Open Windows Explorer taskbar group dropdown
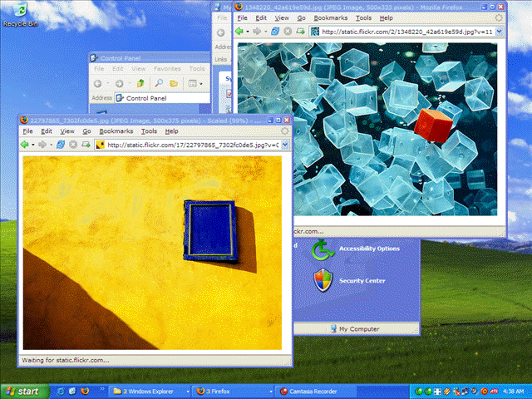Image resolution: width=532 pixels, height=399 pixels. click(x=188, y=392)
